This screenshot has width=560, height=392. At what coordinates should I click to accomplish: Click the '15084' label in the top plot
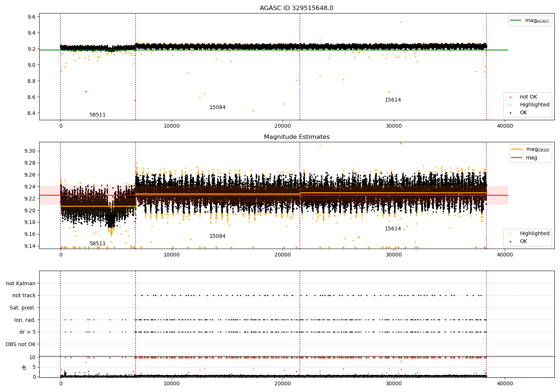pyautogui.click(x=217, y=108)
